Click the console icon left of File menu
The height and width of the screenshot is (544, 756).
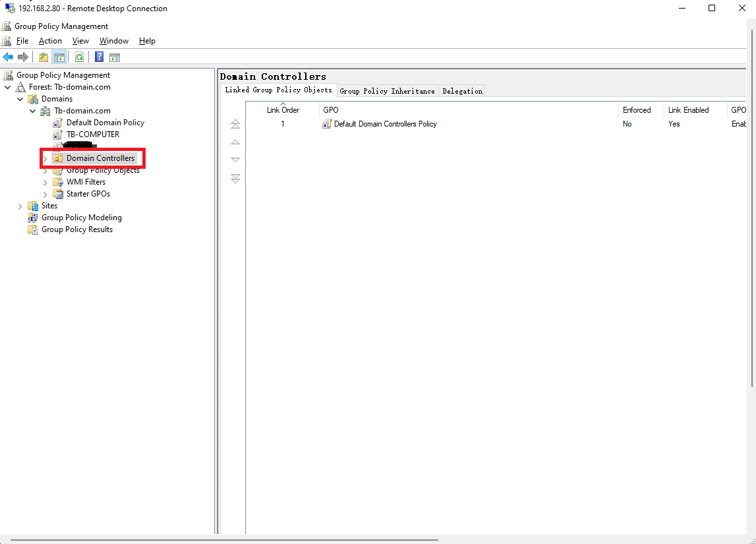click(7, 41)
